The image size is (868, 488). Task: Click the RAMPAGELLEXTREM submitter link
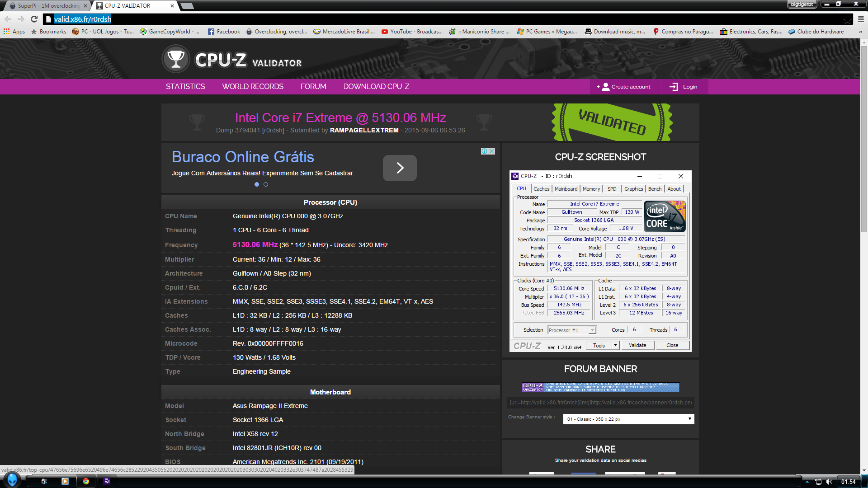pos(364,130)
